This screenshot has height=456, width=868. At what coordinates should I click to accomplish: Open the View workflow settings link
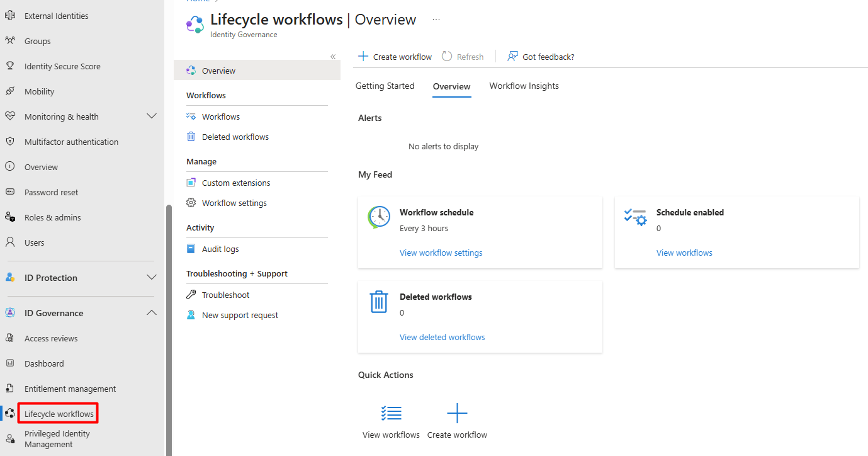click(x=441, y=253)
